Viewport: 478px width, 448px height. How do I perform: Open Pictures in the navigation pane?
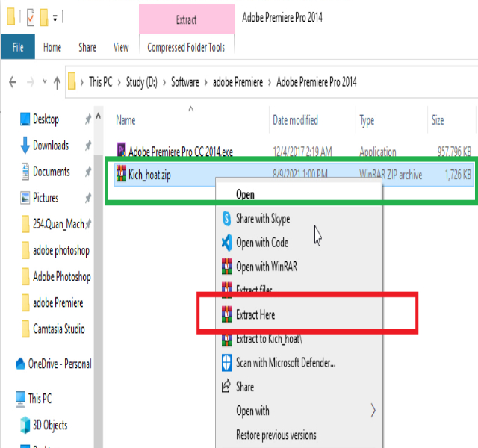click(46, 198)
